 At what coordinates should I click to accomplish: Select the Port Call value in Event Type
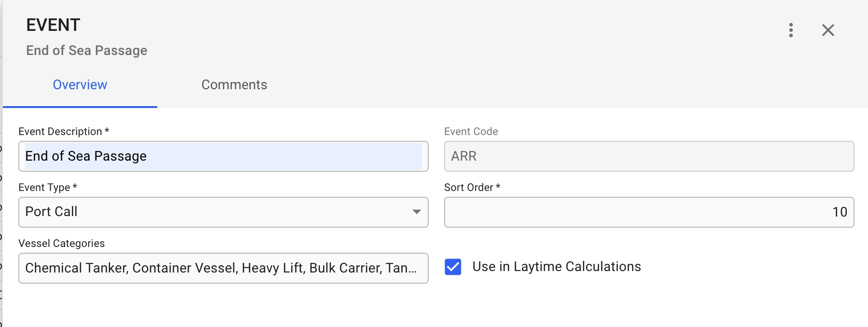pyautogui.click(x=52, y=212)
